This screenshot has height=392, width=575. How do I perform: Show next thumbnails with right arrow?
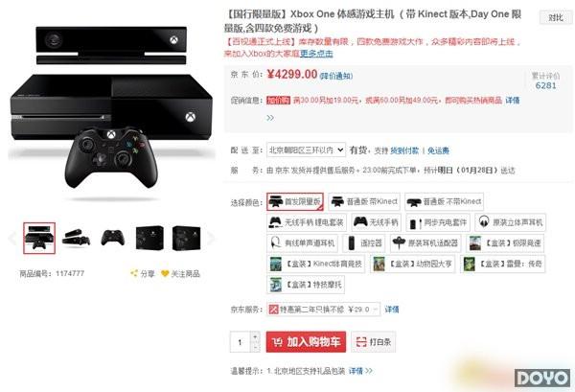tap(211, 238)
